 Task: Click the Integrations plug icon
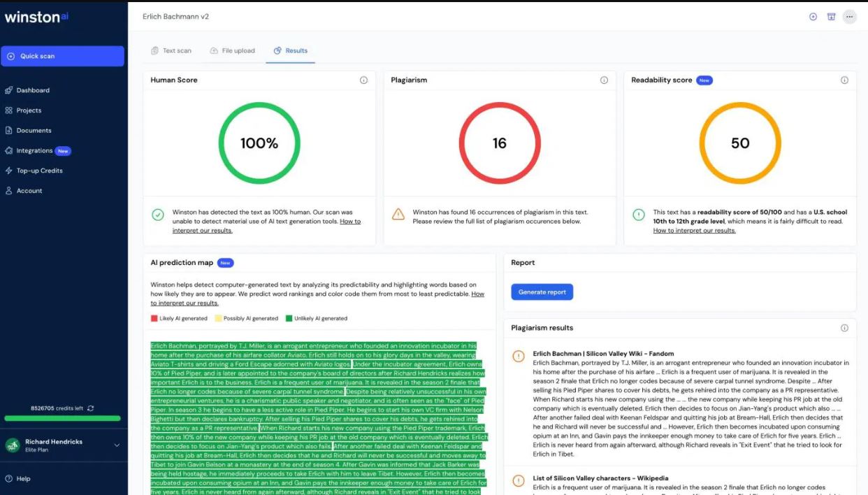pyautogui.click(x=9, y=150)
